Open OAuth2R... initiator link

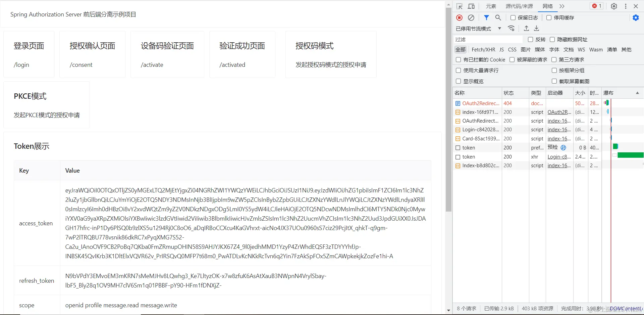point(559,112)
